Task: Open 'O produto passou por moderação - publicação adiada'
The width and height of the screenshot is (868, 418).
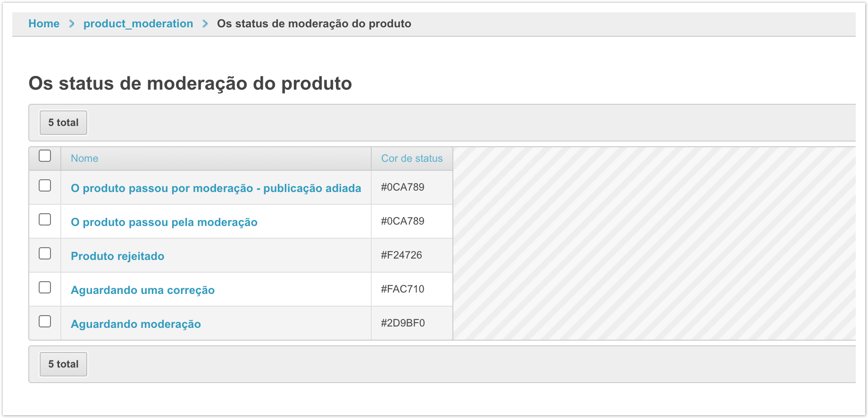Action: (216, 188)
